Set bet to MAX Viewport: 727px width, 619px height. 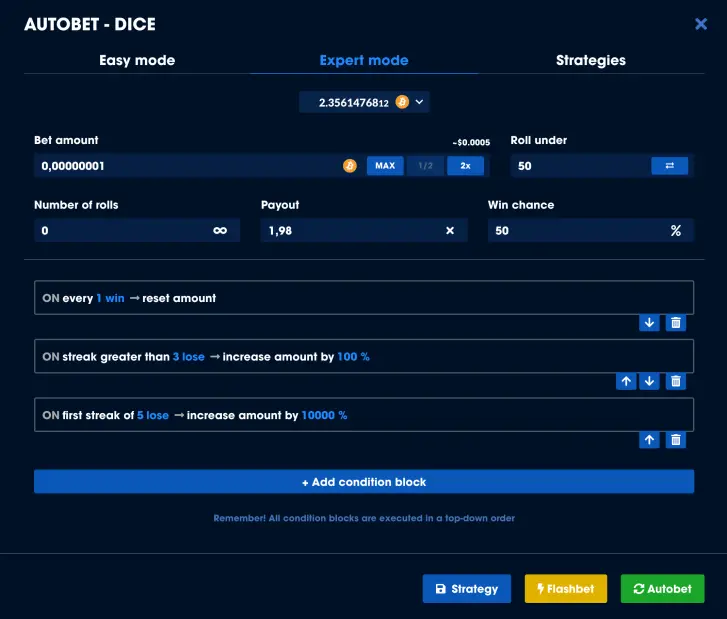385,166
